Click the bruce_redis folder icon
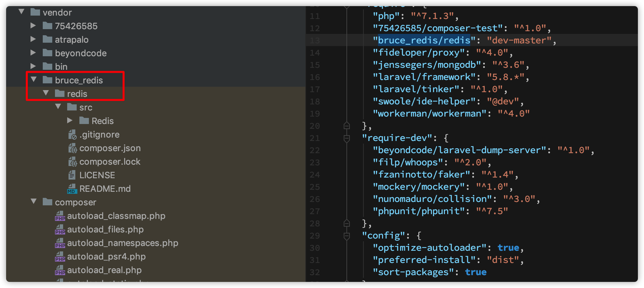 (48, 80)
